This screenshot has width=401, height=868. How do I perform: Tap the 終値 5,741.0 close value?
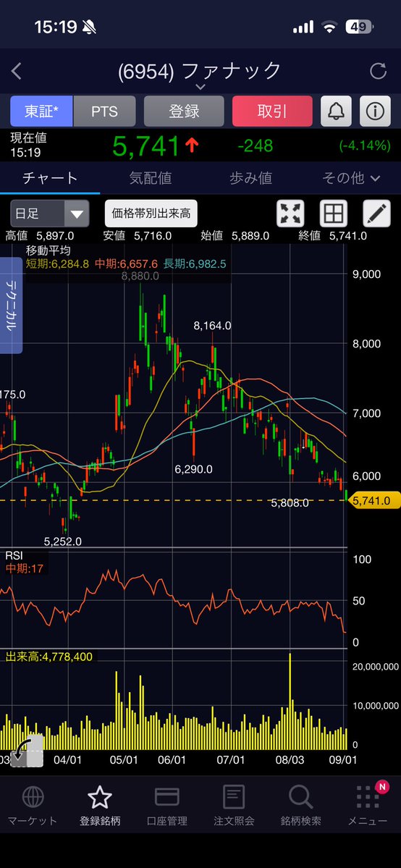click(332, 236)
